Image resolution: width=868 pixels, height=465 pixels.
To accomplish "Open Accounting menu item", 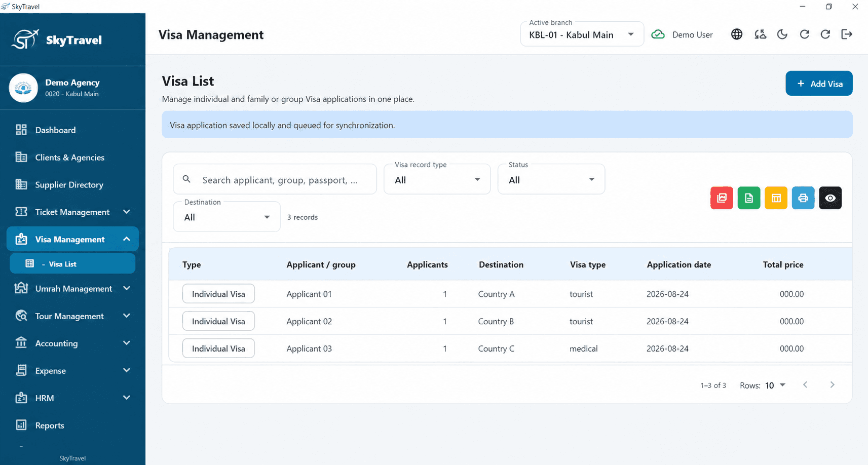I will pyautogui.click(x=72, y=343).
